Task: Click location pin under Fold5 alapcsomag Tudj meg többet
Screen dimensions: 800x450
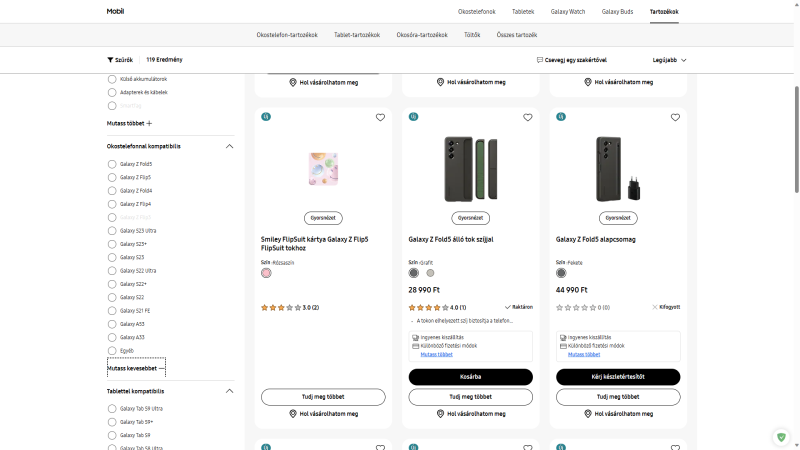Action: (x=588, y=414)
